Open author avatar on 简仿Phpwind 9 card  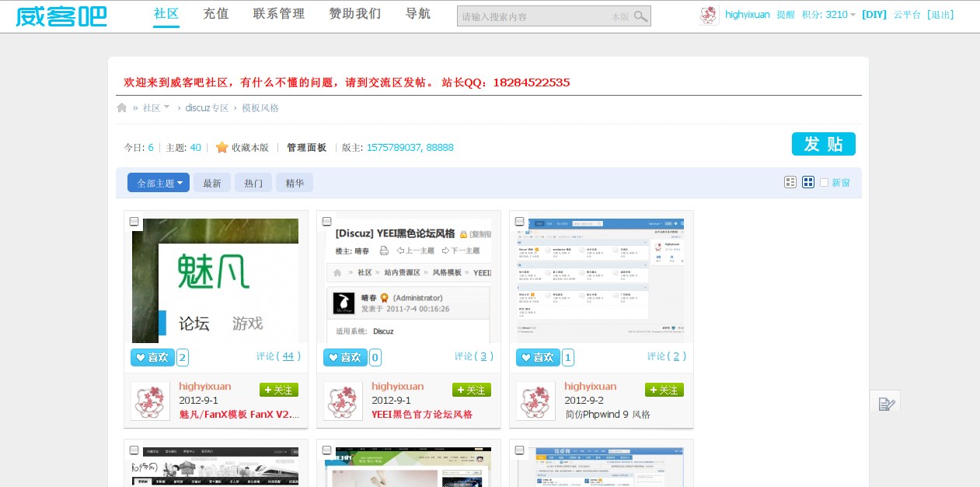[x=535, y=401]
